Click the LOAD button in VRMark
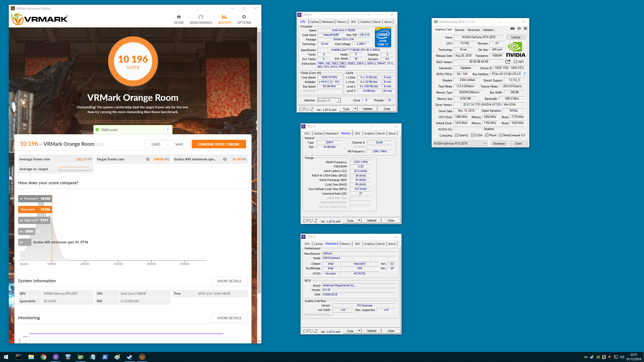 156,144
